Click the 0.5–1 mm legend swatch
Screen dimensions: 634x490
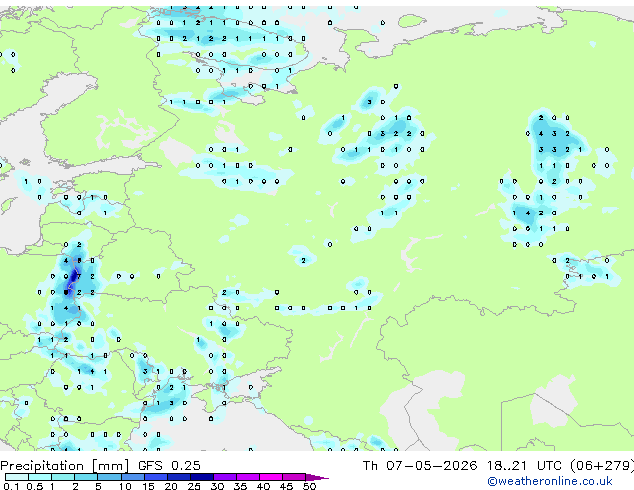pos(40,477)
